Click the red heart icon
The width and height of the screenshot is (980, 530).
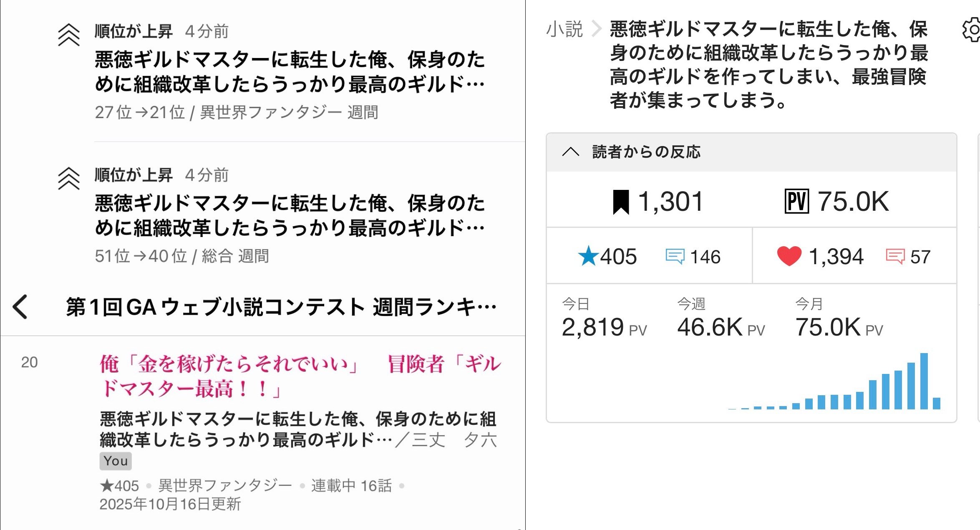789,256
